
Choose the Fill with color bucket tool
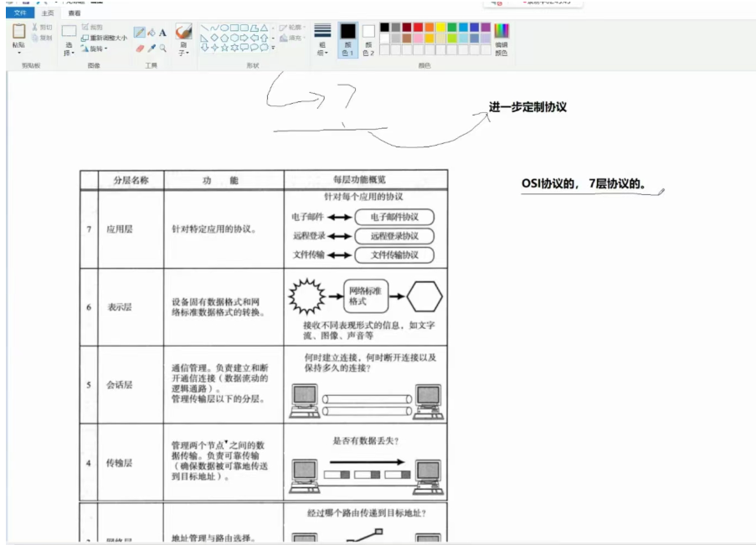(151, 33)
